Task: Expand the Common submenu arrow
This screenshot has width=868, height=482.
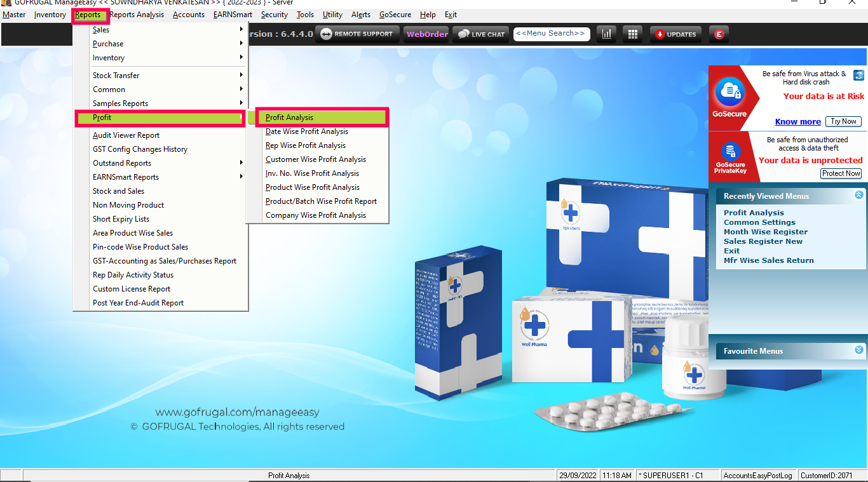Action: click(241, 90)
